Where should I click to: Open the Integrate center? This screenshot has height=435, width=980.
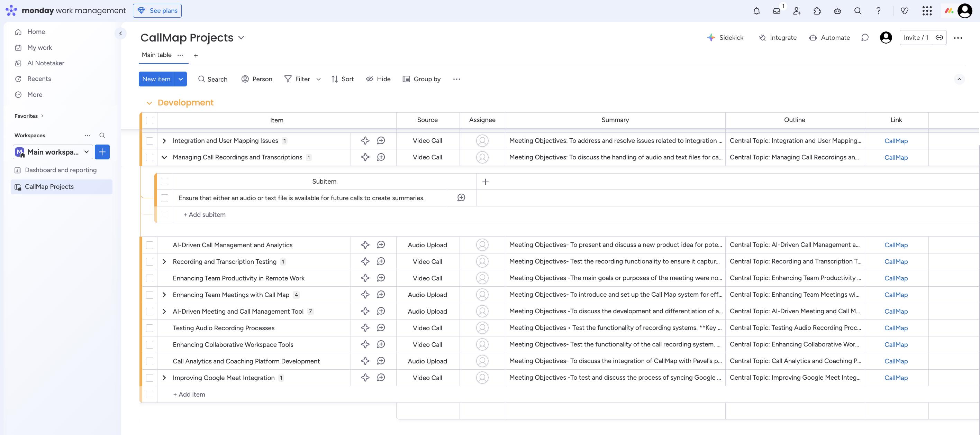(x=778, y=37)
